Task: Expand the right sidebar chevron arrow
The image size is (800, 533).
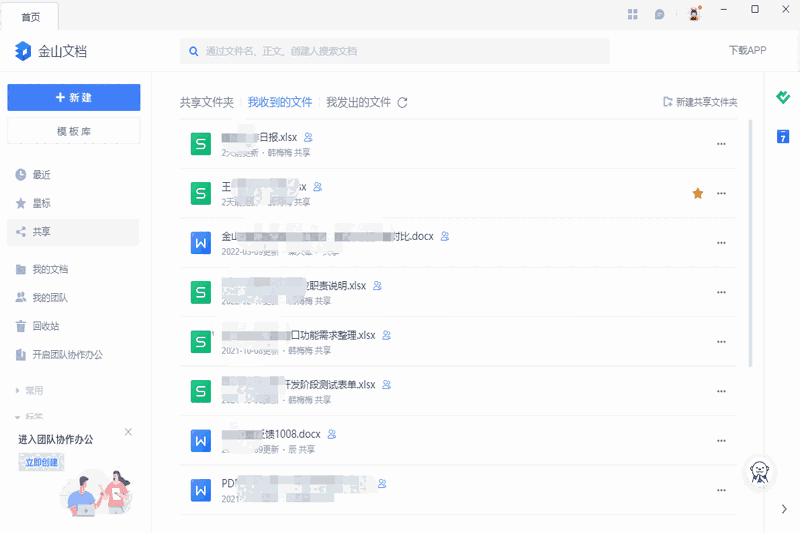Action: coord(784,509)
